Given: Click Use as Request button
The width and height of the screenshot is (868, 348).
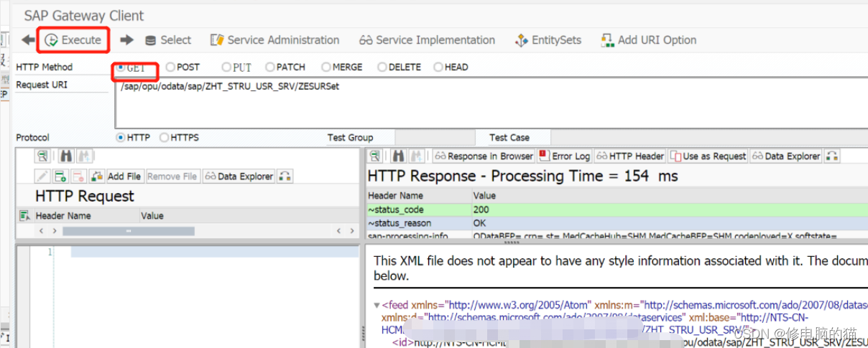Looking at the screenshot, I should tap(708, 156).
